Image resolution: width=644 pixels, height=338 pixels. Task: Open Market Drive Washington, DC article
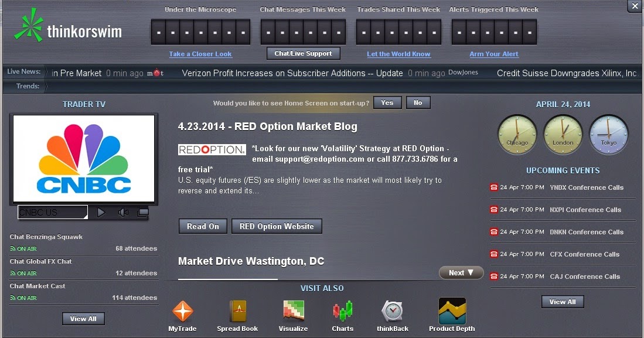click(251, 261)
